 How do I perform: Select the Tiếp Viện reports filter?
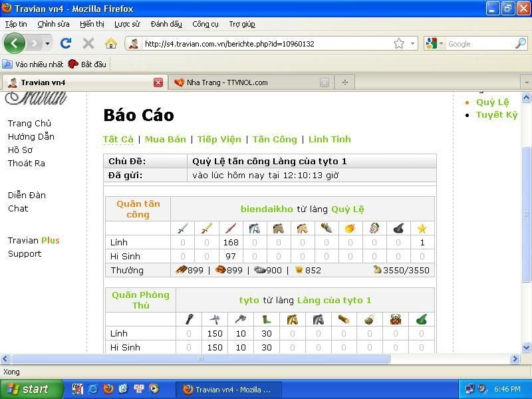(219, 140)
